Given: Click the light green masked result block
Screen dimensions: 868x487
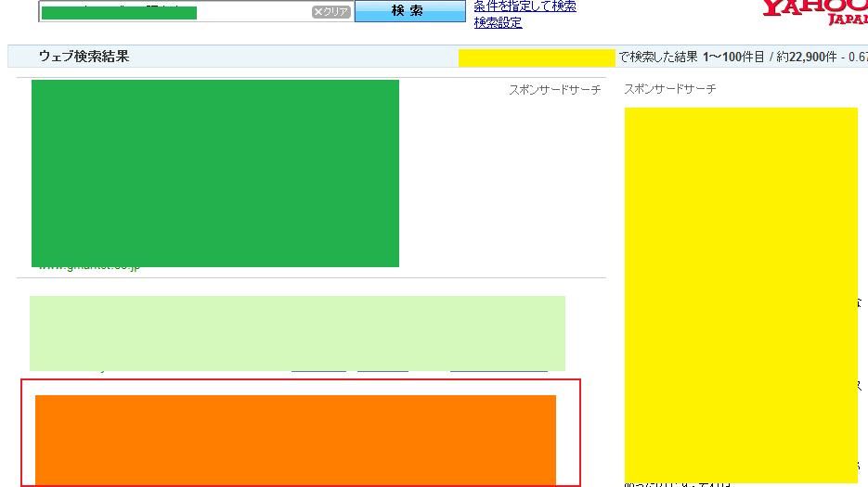Looking at the screenshot, I should pos(297,333).
